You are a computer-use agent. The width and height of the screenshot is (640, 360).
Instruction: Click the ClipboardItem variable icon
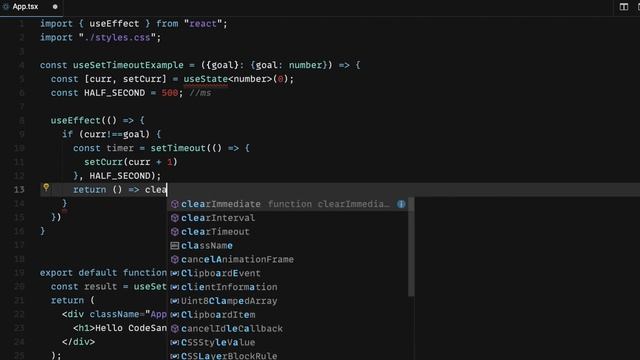(x=175, y=315)
